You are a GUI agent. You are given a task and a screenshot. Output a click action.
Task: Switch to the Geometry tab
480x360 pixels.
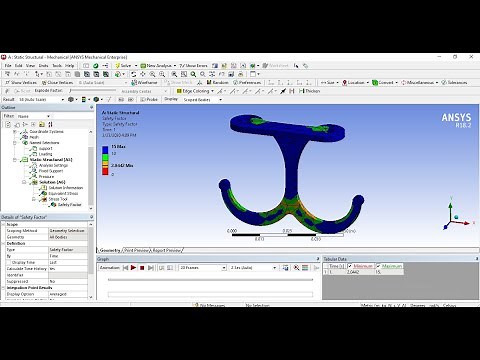[x=110, y=250]
